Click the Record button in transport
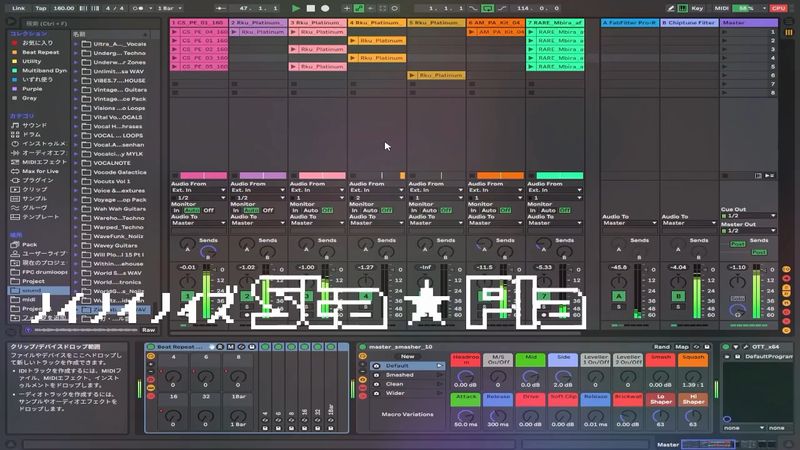This screenshot has width=800, height=450. [x=325, y=8]
